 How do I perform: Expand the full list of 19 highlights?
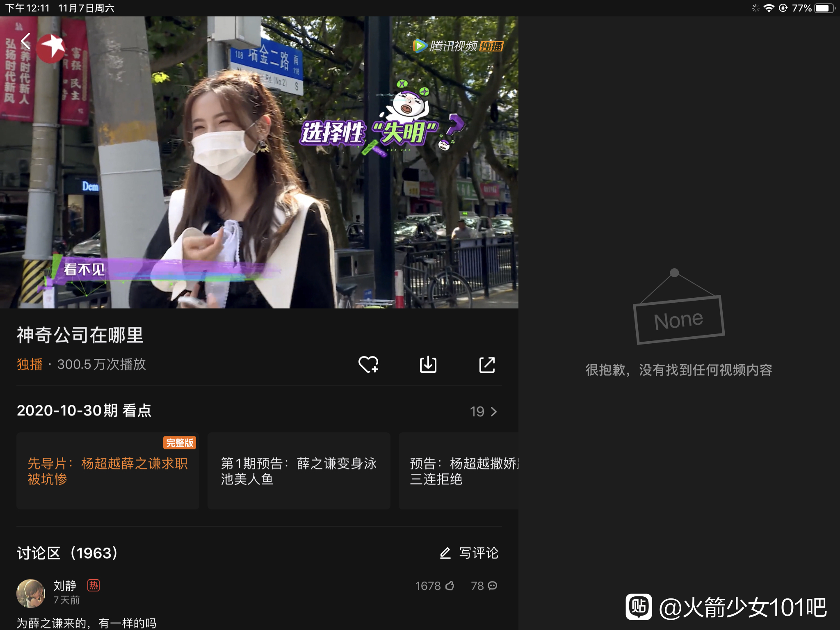point(484,411)
